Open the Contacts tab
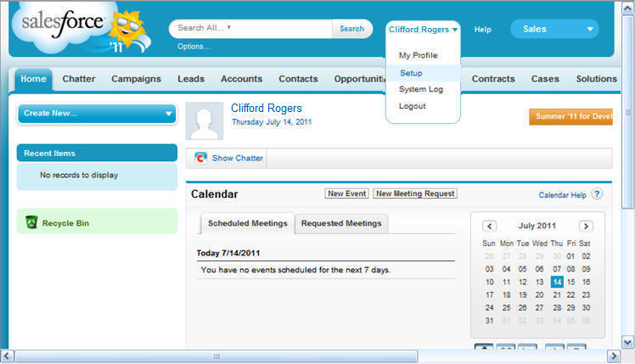 [298, 79]
